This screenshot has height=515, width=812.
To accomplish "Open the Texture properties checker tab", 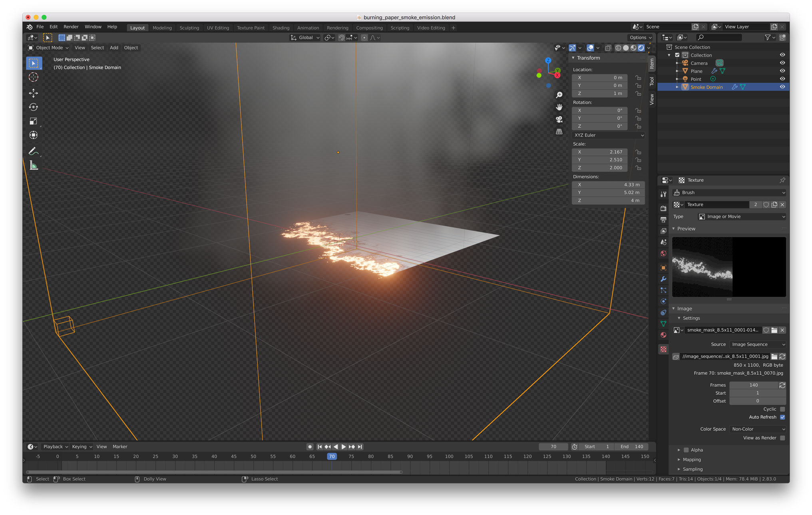I will pyautogui.click(x=663, y=349).
